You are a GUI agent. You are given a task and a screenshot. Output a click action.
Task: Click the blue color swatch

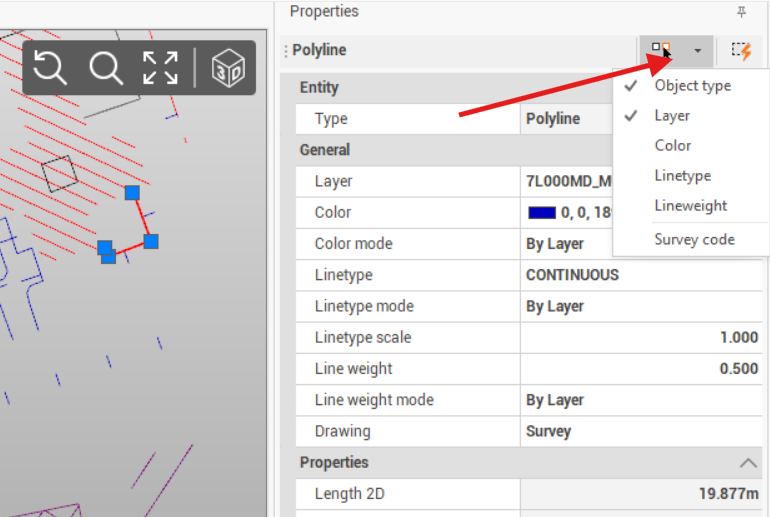(541, 213)
